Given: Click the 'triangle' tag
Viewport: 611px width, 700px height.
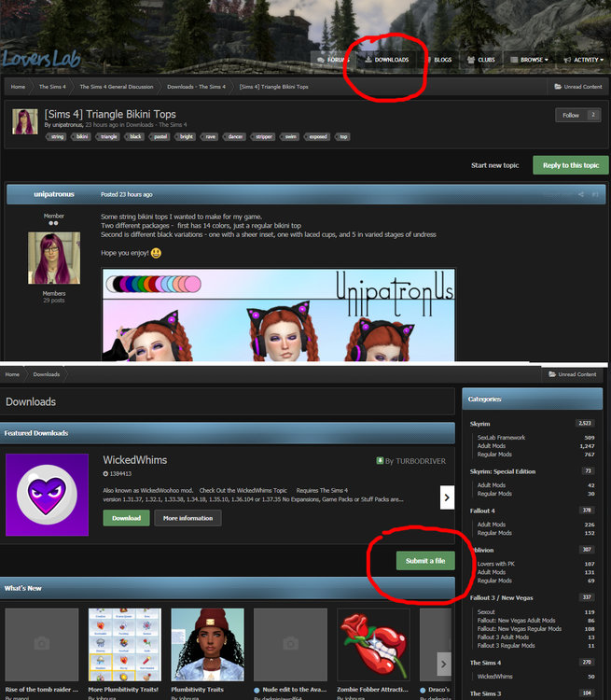Looking at the screenshot, I should (108, 136).
